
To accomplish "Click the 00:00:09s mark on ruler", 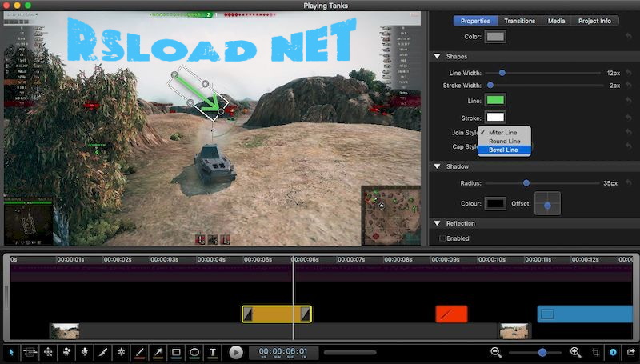I will (445, 259).
